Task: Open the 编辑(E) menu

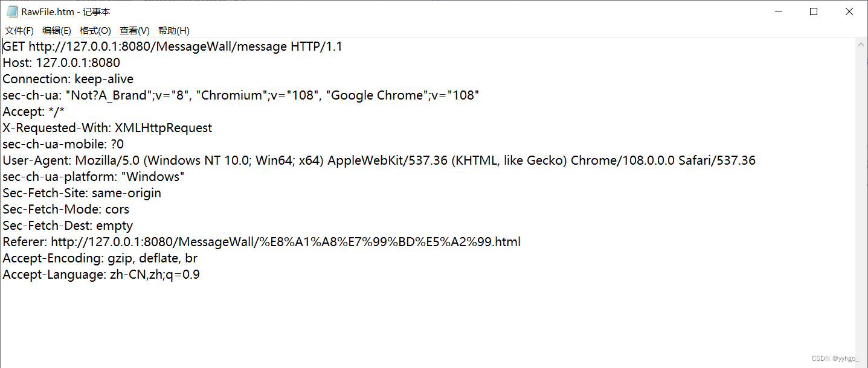Action: click(57, 30)
